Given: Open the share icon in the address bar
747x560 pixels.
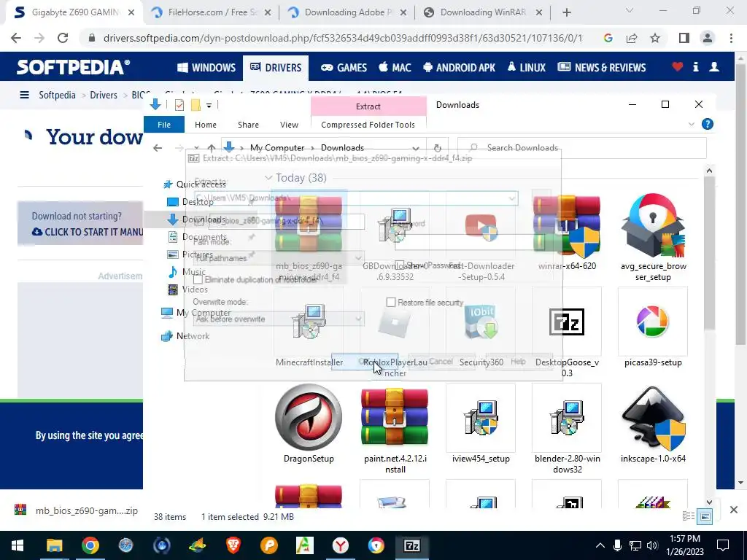Looking at the screenshot, I should coord(632,38).
